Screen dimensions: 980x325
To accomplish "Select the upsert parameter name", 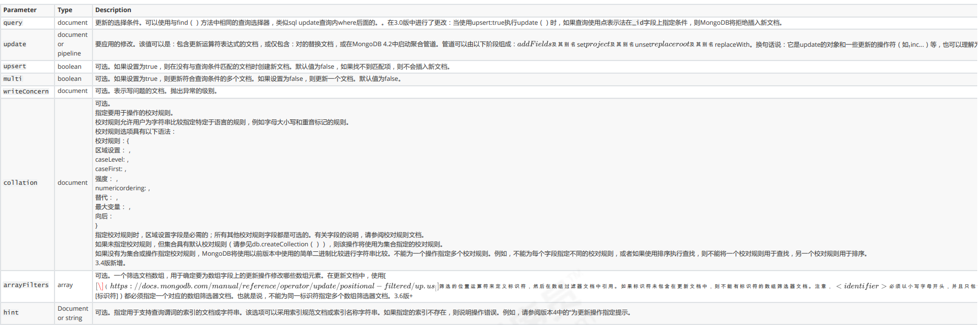I will 15,66.
